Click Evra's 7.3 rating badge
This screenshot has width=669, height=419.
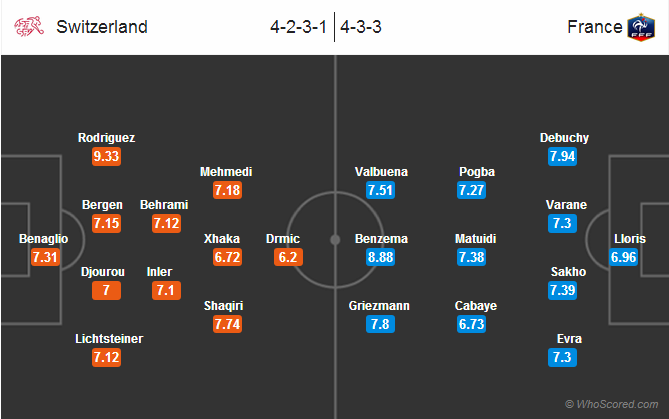click(x=562, y=358)
